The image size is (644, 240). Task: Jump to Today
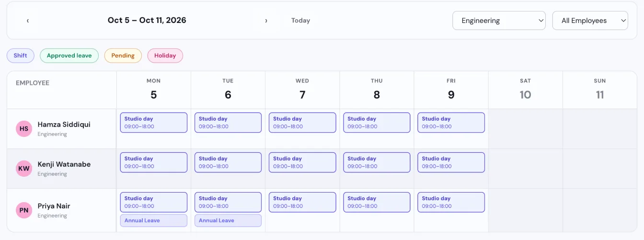(x=300, y=21)
